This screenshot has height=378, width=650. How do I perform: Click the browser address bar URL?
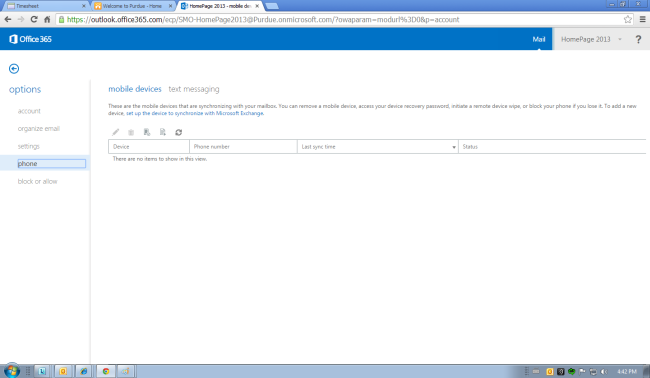click(263, 19)
